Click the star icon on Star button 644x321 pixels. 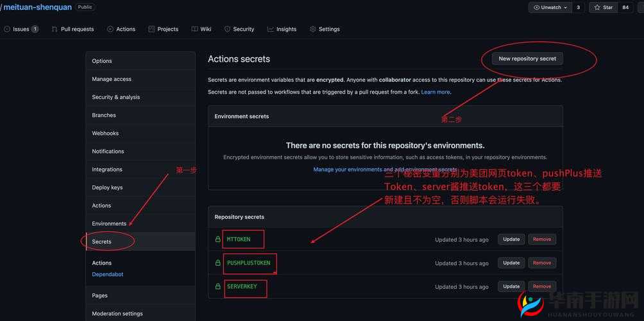tap(597, 8)
